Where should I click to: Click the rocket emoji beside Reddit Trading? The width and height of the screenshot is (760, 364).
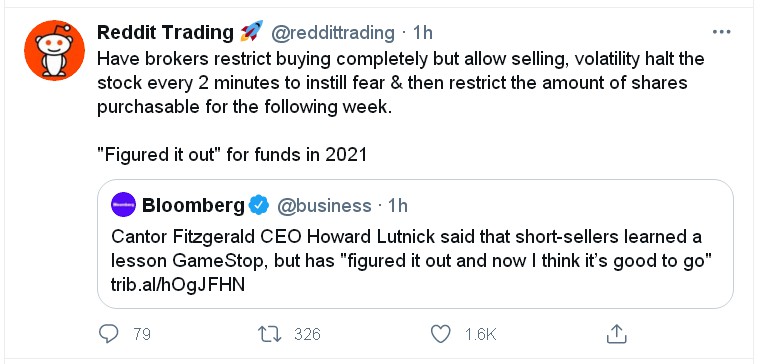point(251,32)
